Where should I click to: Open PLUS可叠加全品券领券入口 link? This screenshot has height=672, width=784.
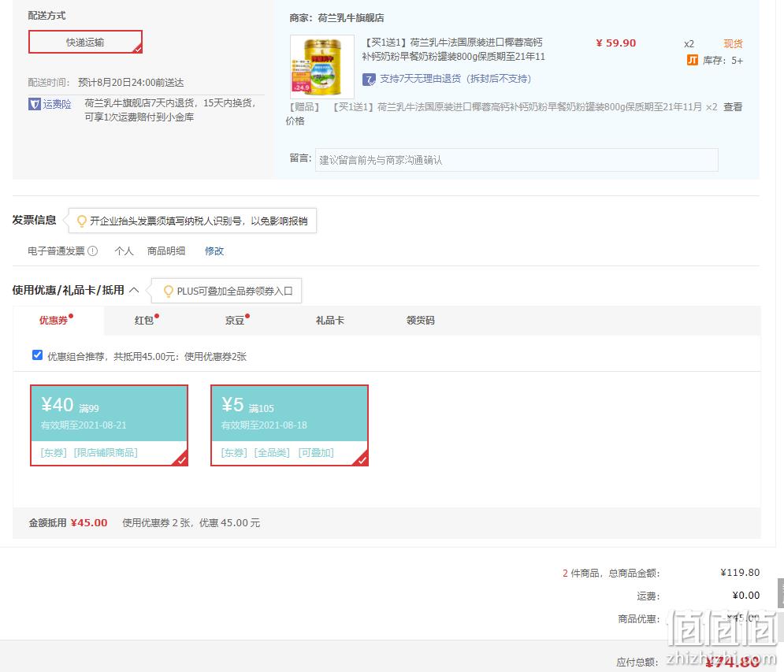pyautogui.click(x=235, y=291)
